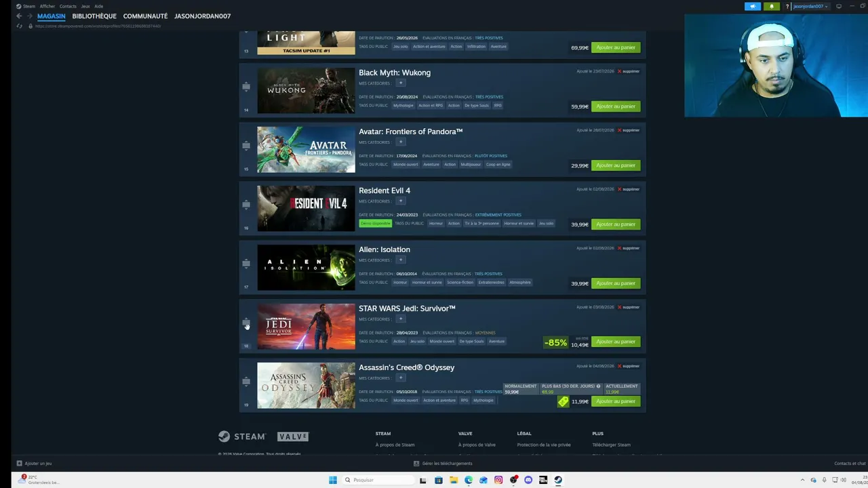Remove Avatar: Frontiers of Pandora from wishlist
Viewport: 868px width, 488px height.
click(x=629, y=130)
